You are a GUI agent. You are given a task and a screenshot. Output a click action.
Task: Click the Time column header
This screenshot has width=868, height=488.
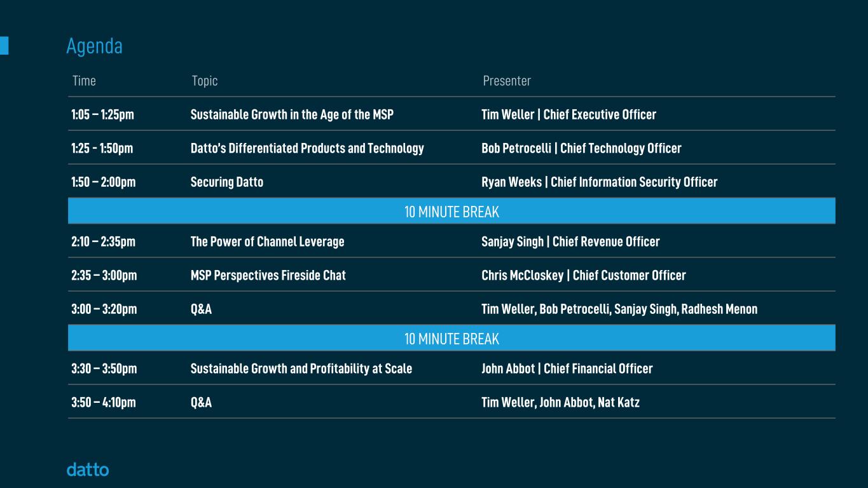[x=84, y=81]
